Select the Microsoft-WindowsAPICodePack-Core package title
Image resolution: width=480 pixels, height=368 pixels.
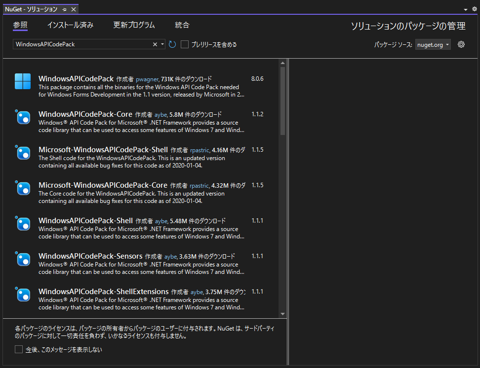point(103,185)
